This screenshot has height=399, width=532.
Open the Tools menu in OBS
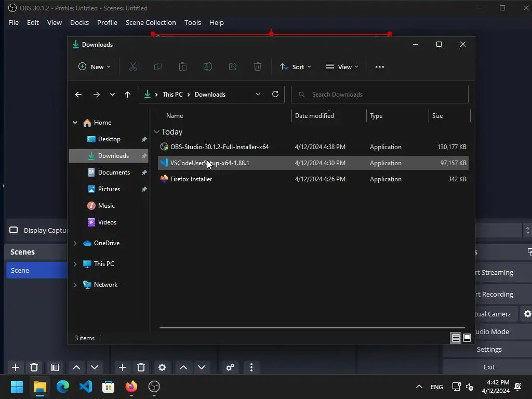point(192,22)
